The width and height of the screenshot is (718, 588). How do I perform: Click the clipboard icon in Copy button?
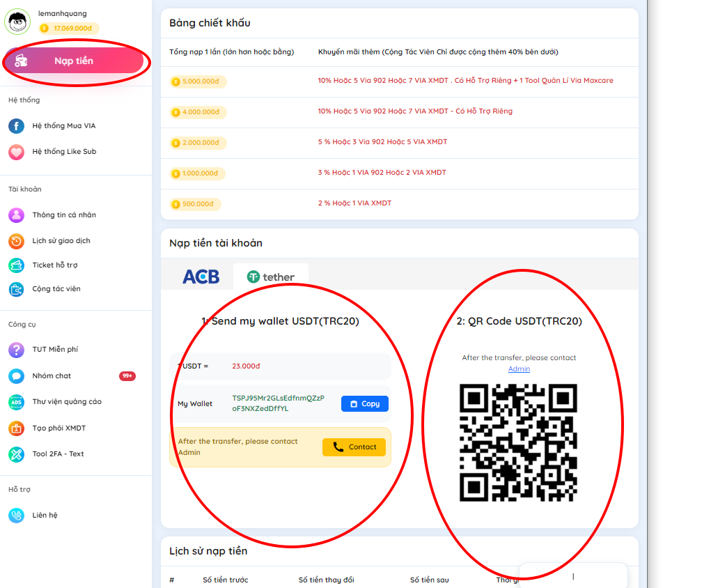pos(354,404)
